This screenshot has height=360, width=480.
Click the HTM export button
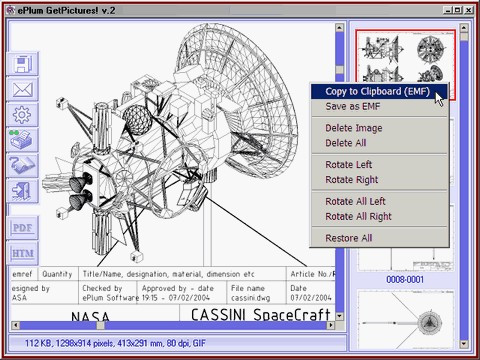point(23,253)
